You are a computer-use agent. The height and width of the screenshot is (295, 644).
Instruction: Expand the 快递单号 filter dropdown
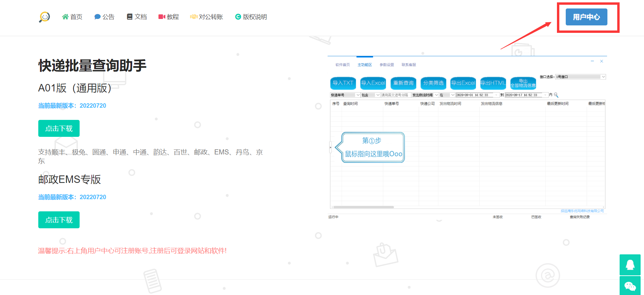(x=358, y=95)
